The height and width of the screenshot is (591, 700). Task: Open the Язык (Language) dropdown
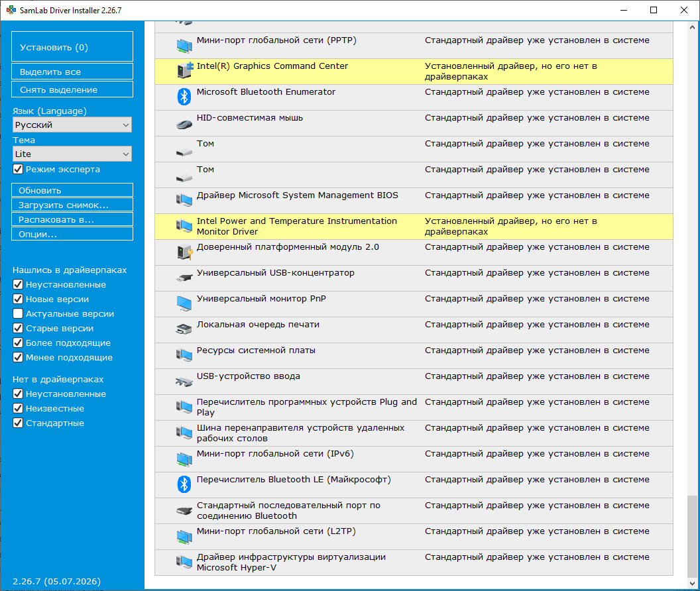pyautogui.click(x=72, y=125)
